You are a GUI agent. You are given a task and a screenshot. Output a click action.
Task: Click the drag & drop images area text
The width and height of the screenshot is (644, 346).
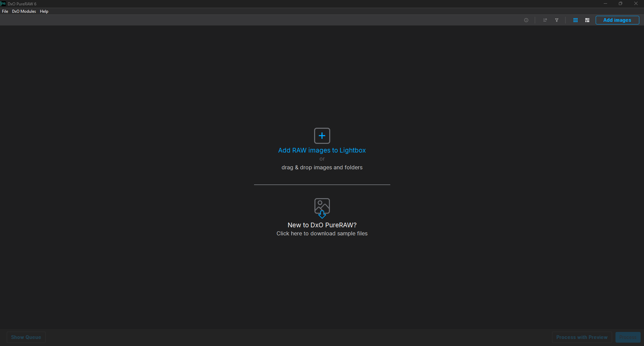point(322,167)
